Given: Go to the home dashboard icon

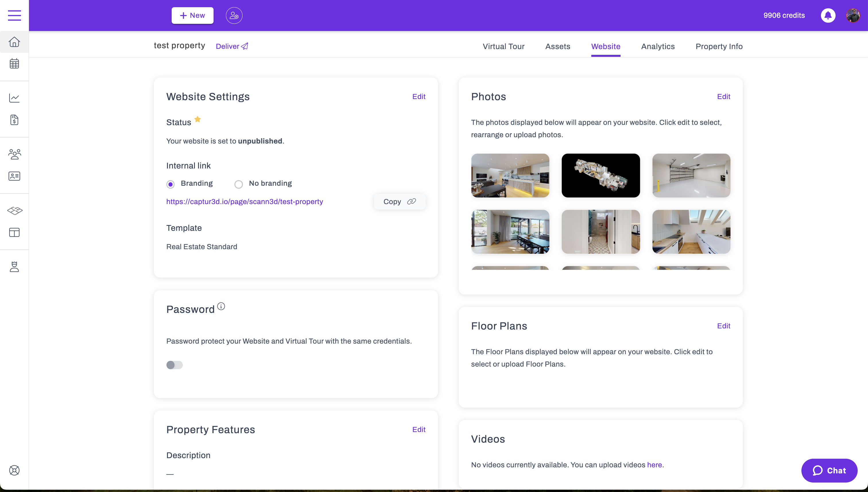Looking at the screenshot, I should pos(14,42).
